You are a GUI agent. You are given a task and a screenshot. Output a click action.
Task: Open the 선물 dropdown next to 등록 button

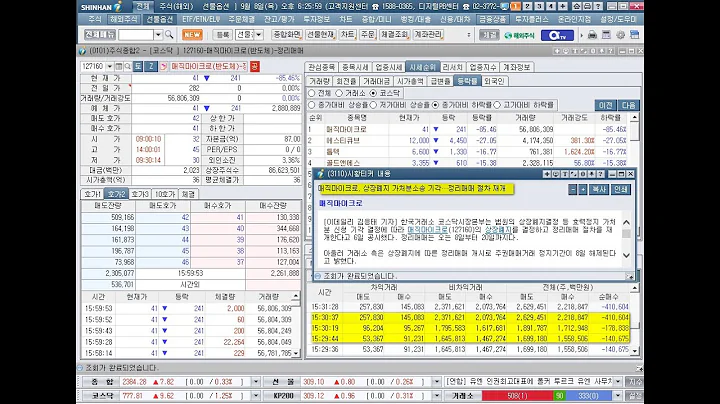259,35
